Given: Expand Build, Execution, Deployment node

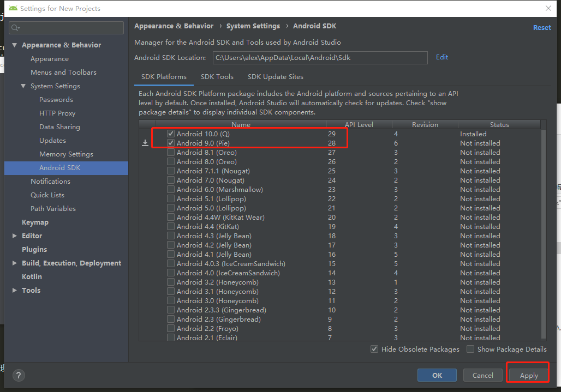Looking at the screenshot, I should [x=15, y=263].
